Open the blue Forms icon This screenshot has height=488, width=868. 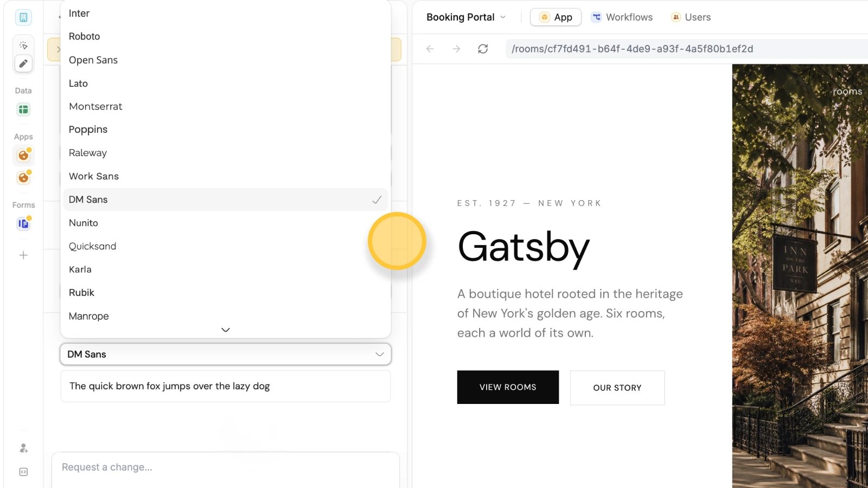[x=23, y=223]
